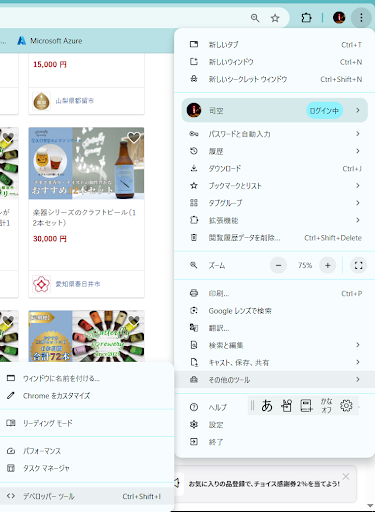Click the zoom magnifier icon in address bar
Screen dimensions: 375x512
[255, 18]
